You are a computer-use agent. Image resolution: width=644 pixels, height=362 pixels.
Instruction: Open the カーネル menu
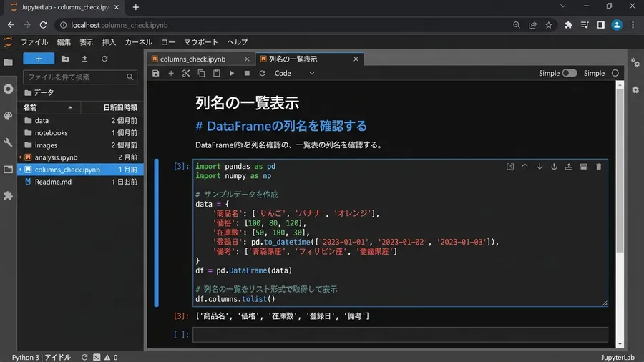pyautogui.click(x=138, y=42)
